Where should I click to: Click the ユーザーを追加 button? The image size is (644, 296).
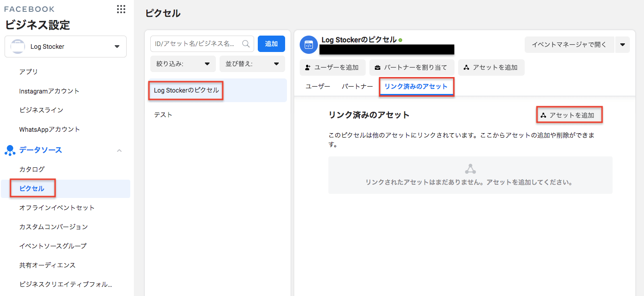coord(332,68)
